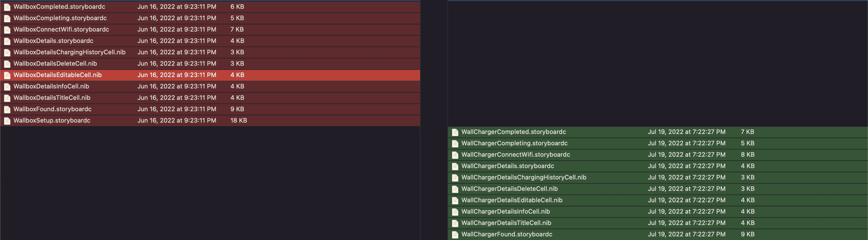868x240 pixels.
Task: Select the WallChargerDetailsEditableCell.nib row
Action: pyautogui.click(x=657, y=200)
